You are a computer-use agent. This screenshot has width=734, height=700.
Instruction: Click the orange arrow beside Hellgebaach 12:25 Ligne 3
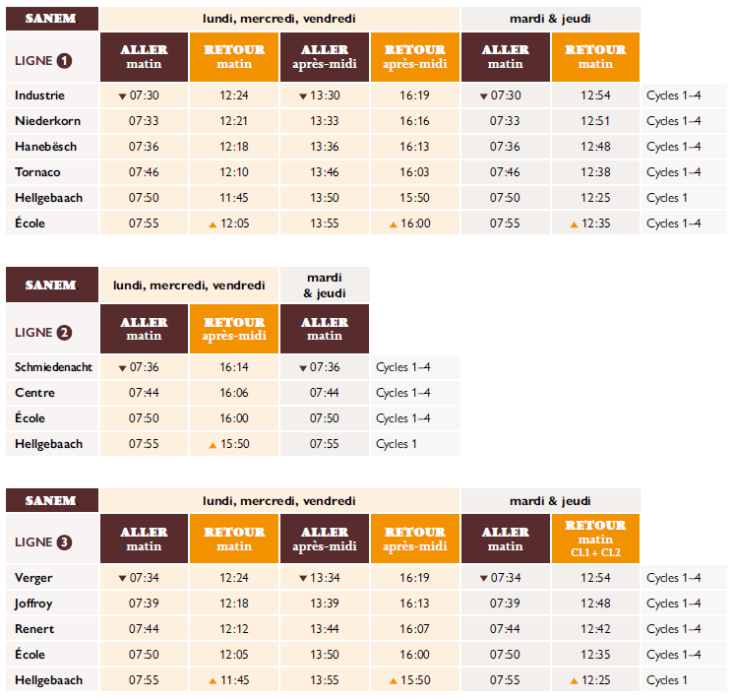[574, 680]
